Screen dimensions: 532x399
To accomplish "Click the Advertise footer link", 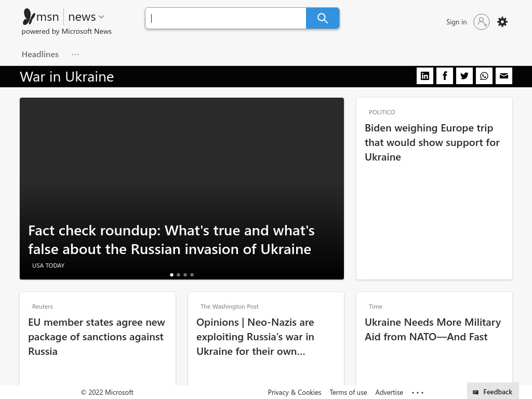I will click(x=389, y=393).
